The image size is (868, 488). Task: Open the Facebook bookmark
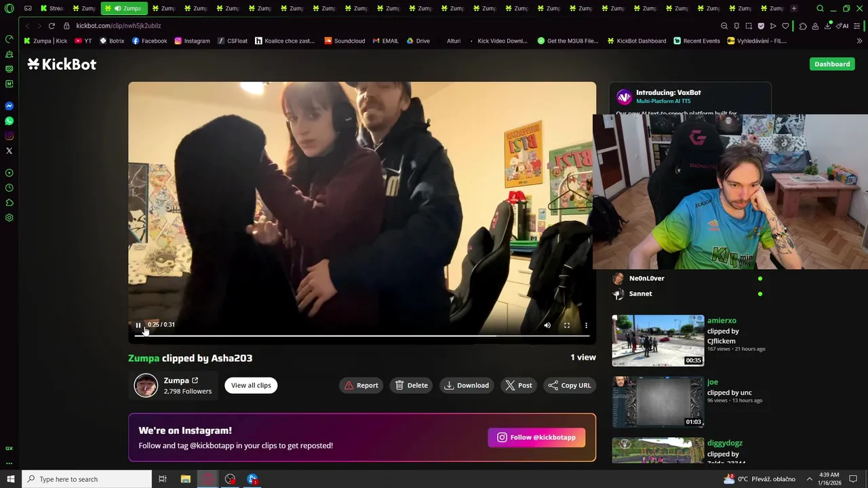(x=149, y=41)
